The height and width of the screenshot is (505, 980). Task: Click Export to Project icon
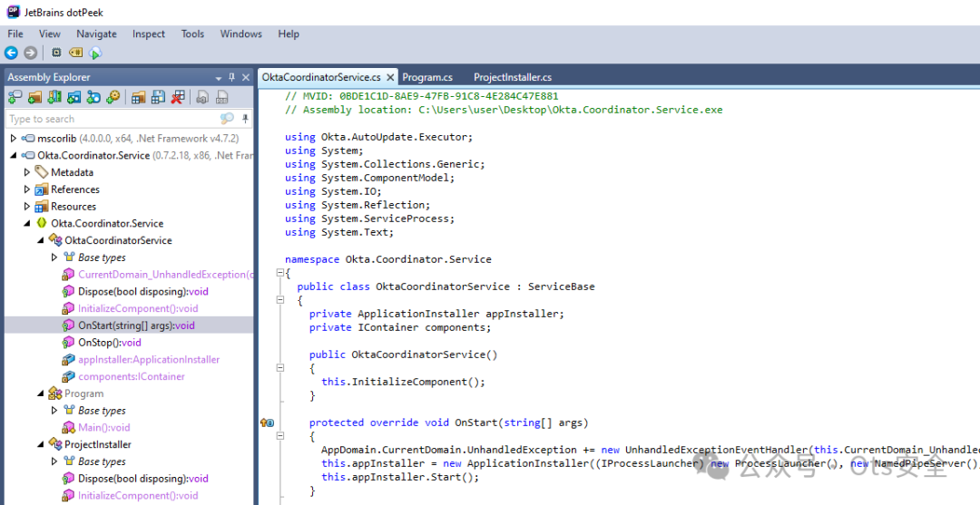click(x=201, y=97)
